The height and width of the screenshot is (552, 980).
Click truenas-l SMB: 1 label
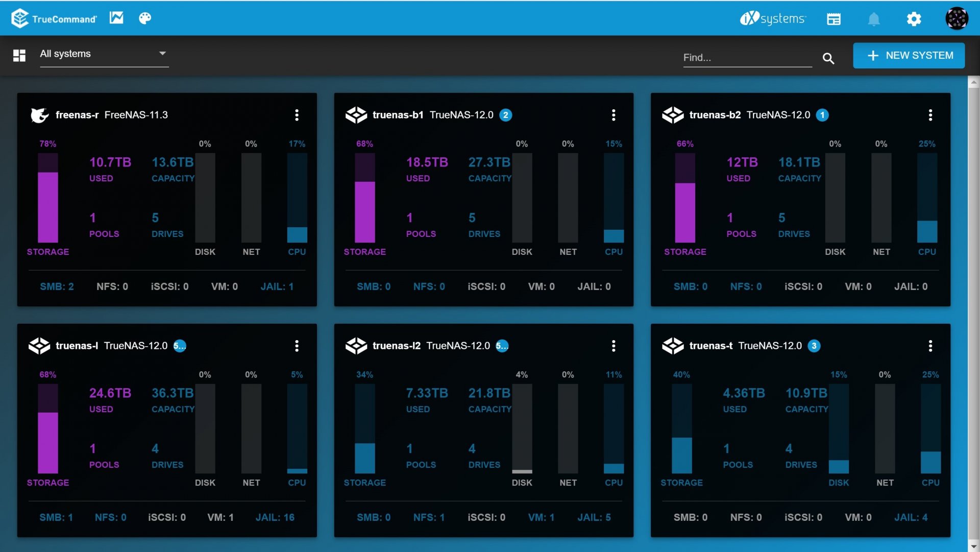[x=56, y=517]
